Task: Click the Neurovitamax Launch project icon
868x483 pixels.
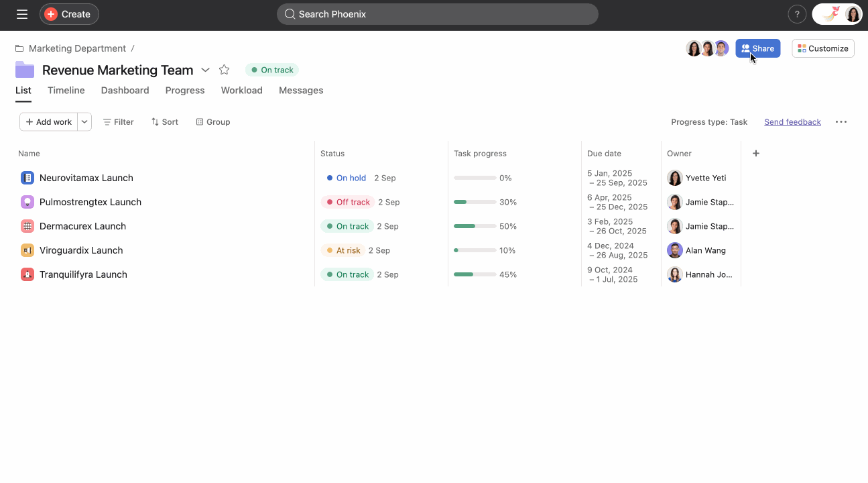Action: point(27,178)
